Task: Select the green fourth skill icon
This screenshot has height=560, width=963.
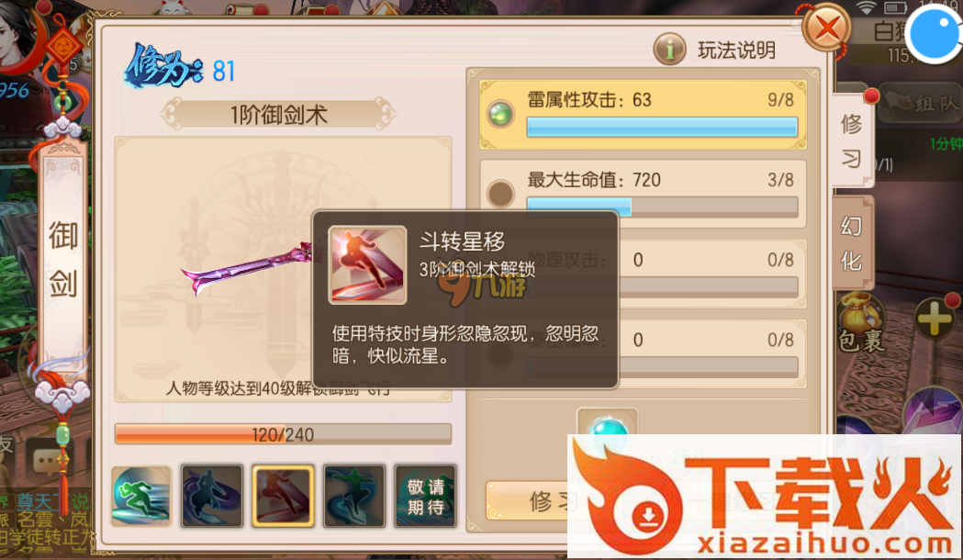Action: (x=354, y=496)
